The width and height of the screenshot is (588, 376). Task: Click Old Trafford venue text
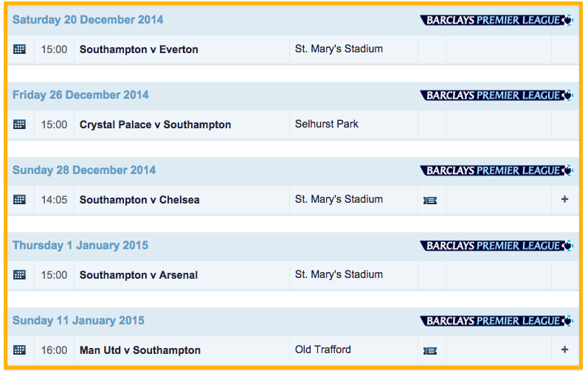tap(323, 349)
